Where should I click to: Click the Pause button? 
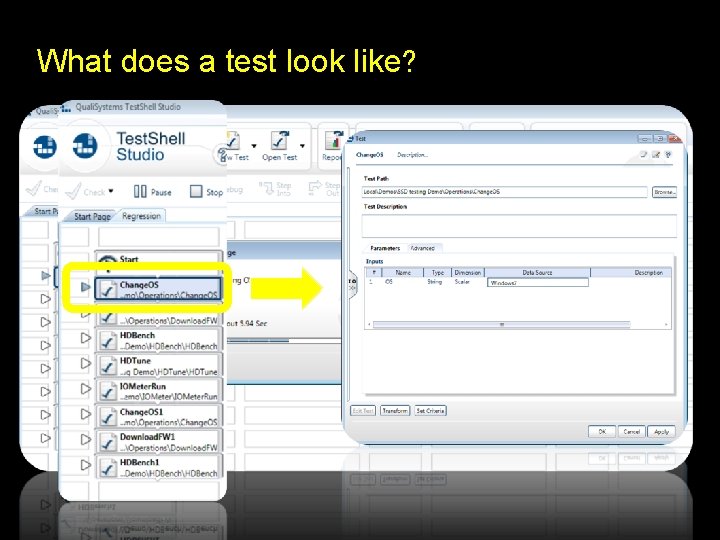coord(152,191)
